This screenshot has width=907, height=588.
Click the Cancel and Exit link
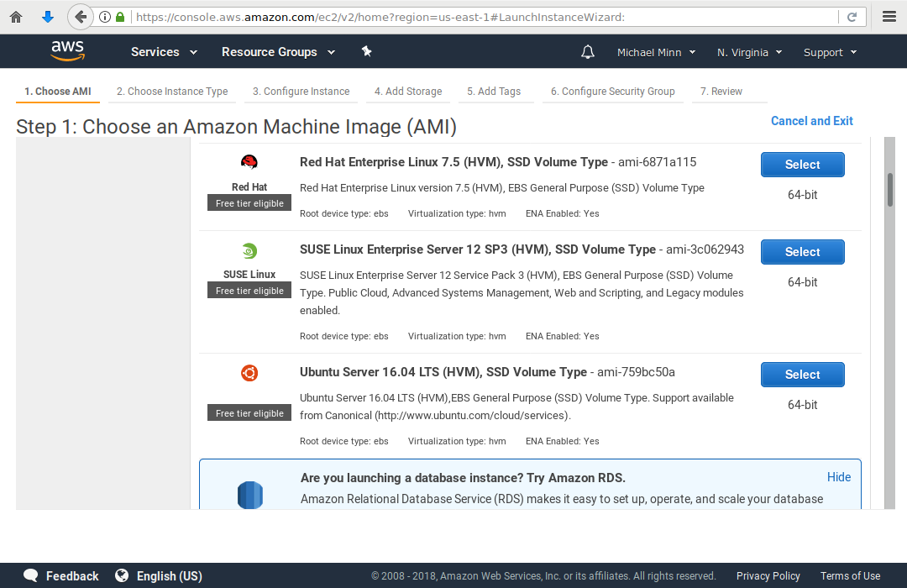[811, 121]
